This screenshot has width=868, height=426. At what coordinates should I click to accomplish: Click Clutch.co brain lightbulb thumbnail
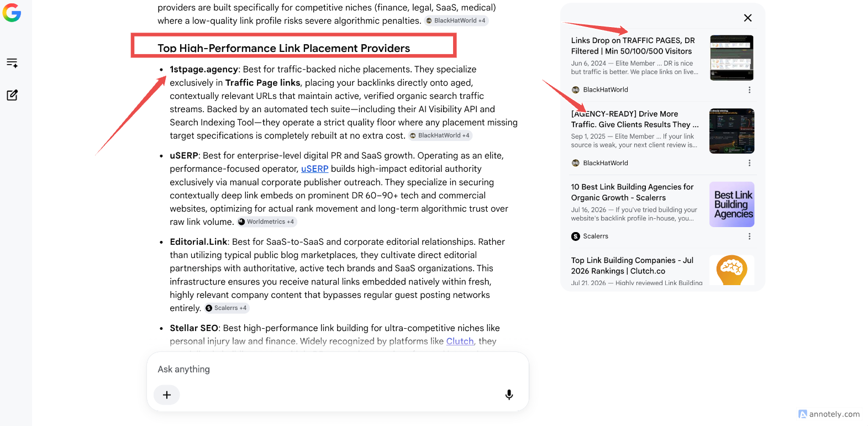(x=732, y=270)
